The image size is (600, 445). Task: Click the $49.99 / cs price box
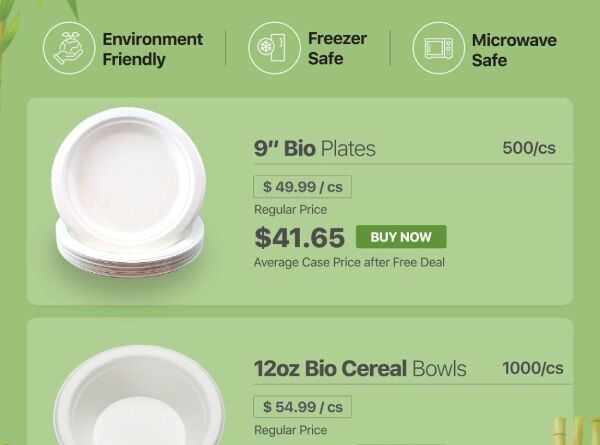[303, 186]
